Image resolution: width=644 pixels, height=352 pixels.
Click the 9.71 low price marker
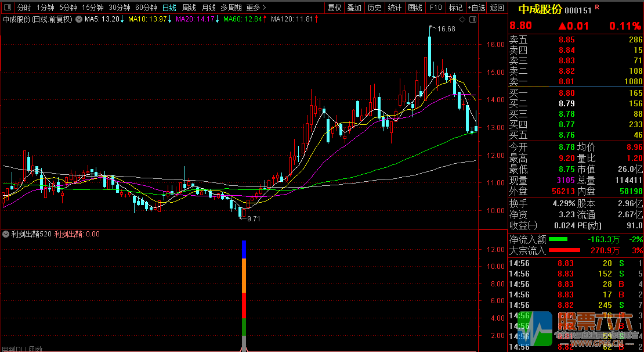[254, 219]
